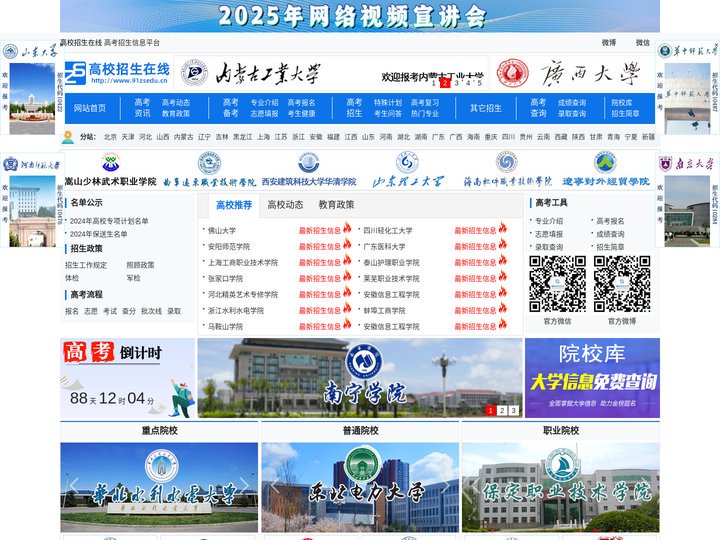Open the 新疆 branch site link
This screenshot has height=540, width=720.
(648, 137)
